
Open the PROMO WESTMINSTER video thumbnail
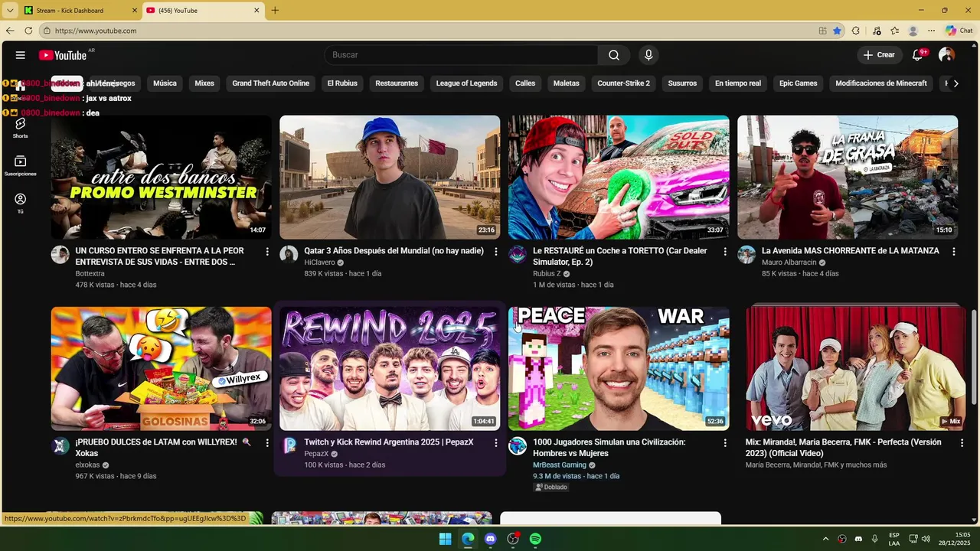pyautogui.click(x=161, y=177)
